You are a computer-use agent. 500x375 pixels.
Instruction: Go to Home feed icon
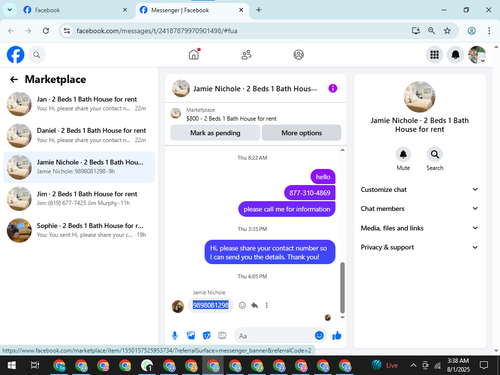pos(194,54)
